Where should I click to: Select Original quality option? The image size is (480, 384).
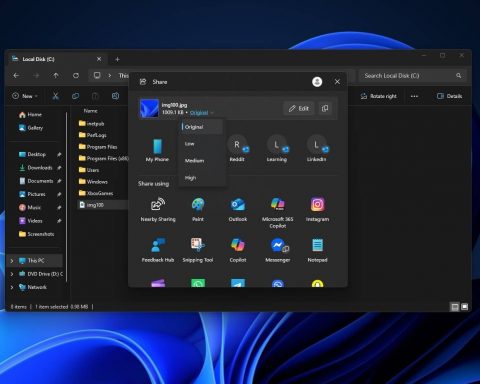[202, 127]
